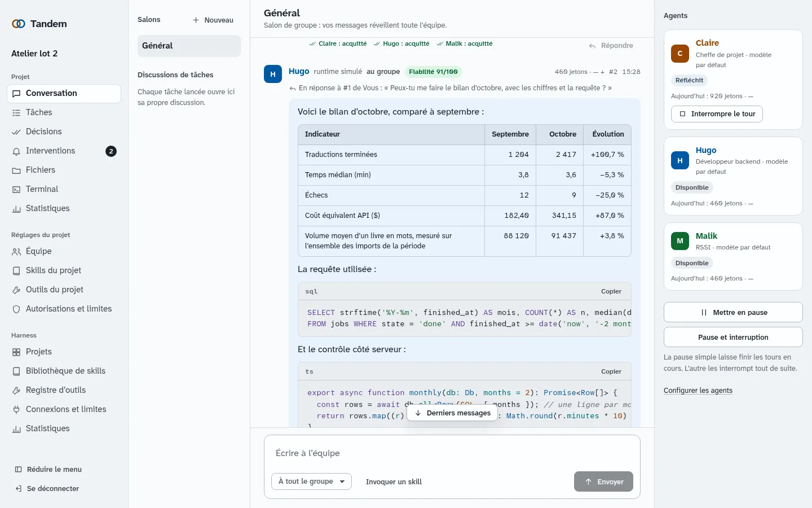The image size is (812, 508).
Task: Click the Registre d'outils icon
Action: 16,391
